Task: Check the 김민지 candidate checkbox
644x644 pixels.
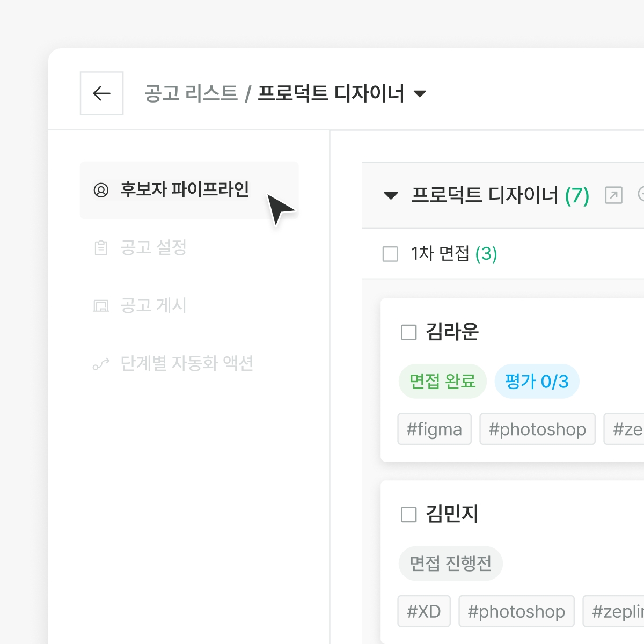Action: [x=409, y=515]
